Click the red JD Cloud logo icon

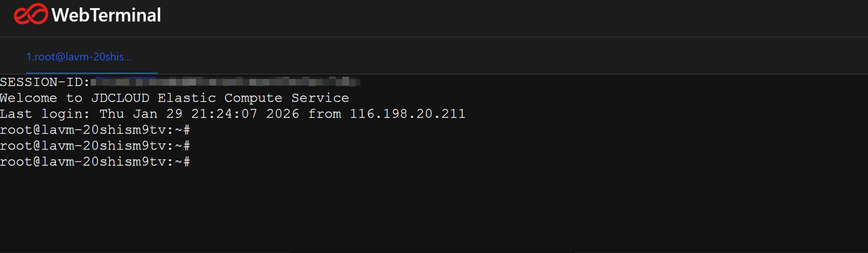(x=31, y=14)
